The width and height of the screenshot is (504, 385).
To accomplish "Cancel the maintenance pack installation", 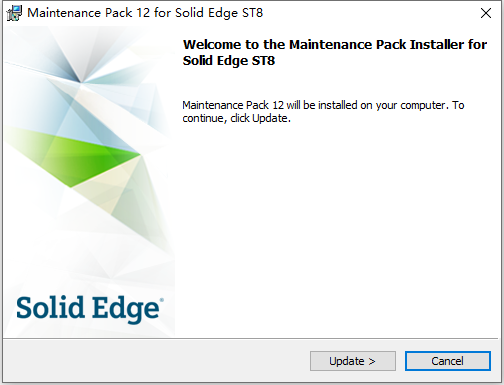I will pos(448,361).
